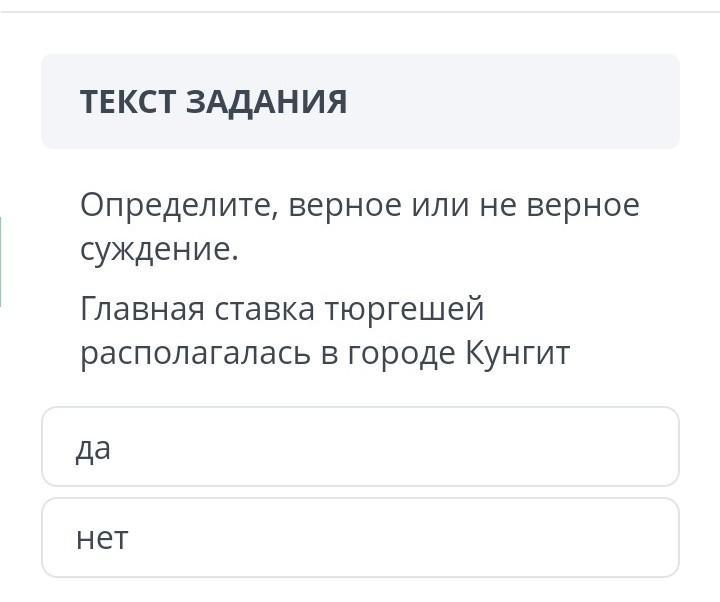Viewport: 720px width, 602px height.
Task: Click the word "Кунгит" in the statement
Action: [x=518, y=353]
